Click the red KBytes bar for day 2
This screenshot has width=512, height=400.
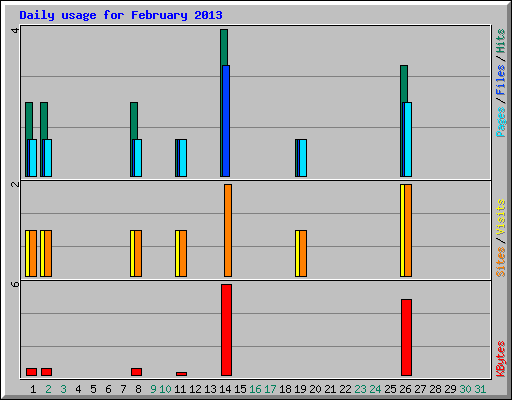coord(46,372)
